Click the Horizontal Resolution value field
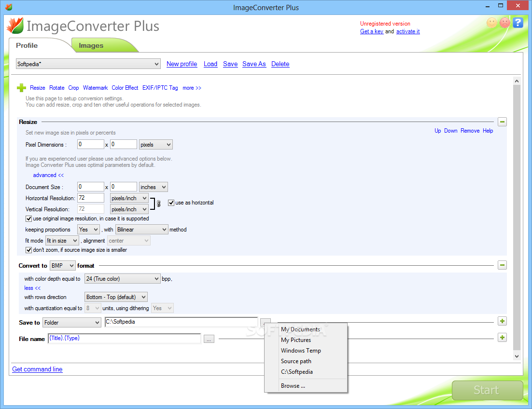Image resolution: width=532 pixels, height=409 pixels. pos(91,198)
